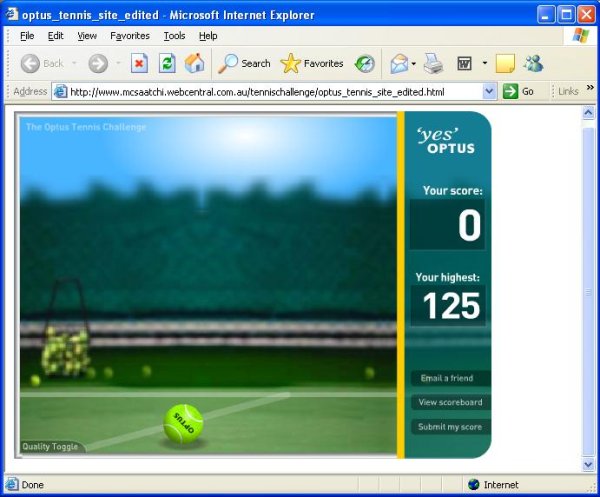Open the Favorites menu in menu bar
The image size is (600, 497).
[x=130, y=36]
